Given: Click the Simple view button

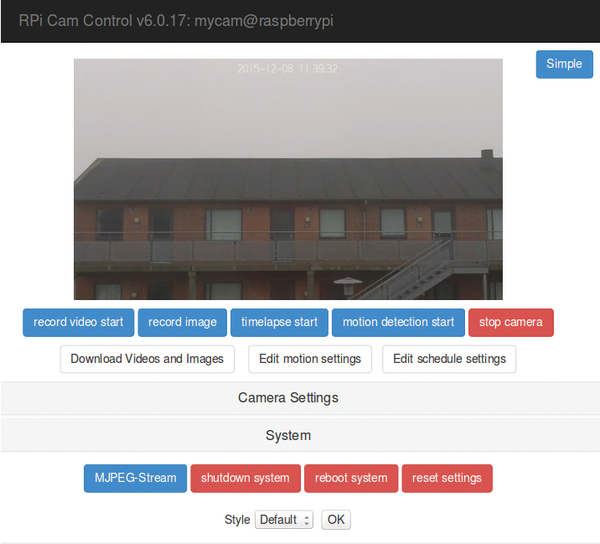Looking at the screenshot, I should pyautogui.click(x=564, y=64).
